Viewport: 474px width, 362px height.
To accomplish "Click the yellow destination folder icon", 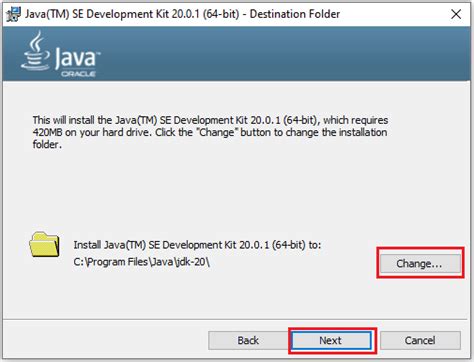I will (44, 244).
